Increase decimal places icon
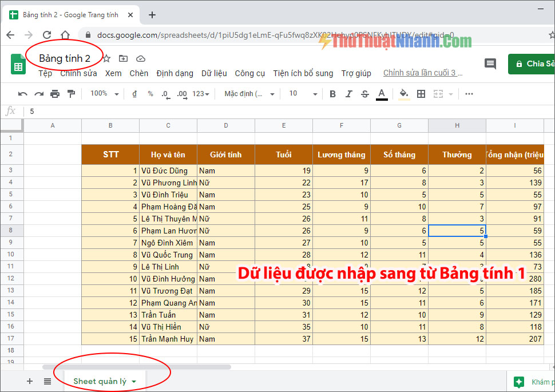The image size is (555, 392). [x=183, y=94]
